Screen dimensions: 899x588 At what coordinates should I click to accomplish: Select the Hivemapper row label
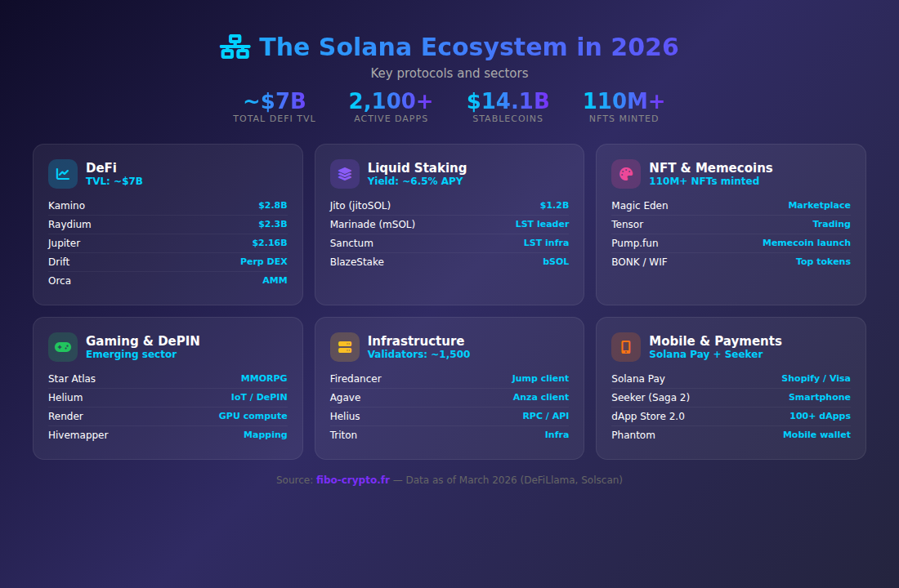point(78,435)
